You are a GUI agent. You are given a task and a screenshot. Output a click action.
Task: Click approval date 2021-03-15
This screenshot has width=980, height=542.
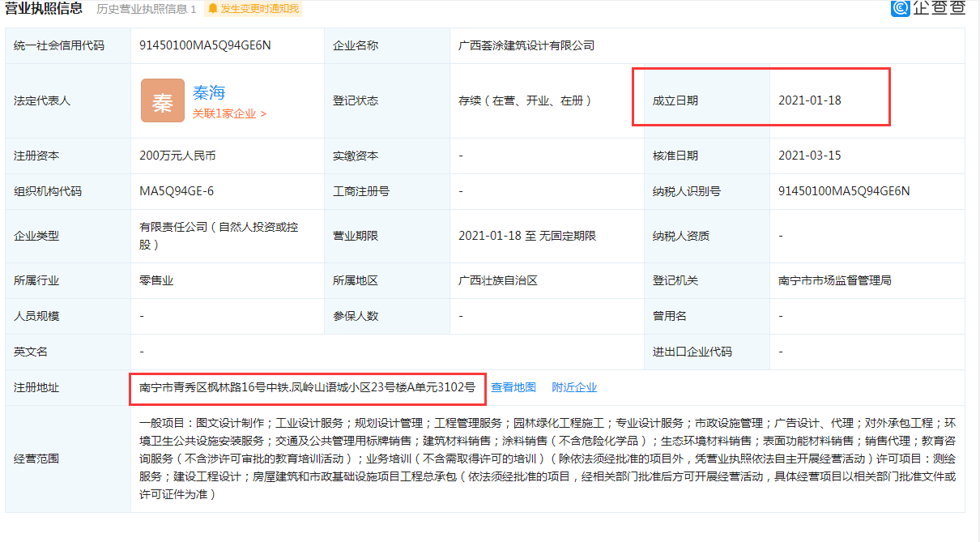[x=810, y=156]
